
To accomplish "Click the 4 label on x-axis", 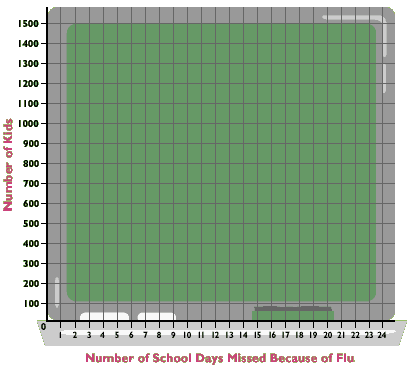I will coord(103,335).
